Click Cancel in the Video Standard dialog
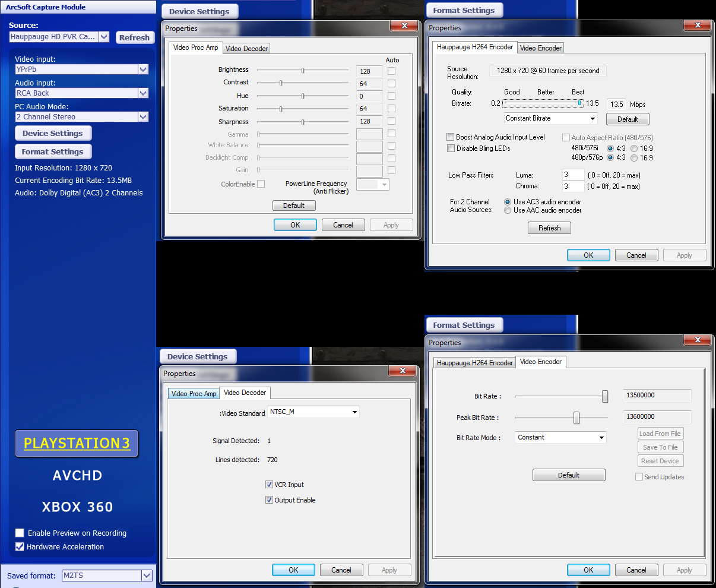 [x=341, y=570]
